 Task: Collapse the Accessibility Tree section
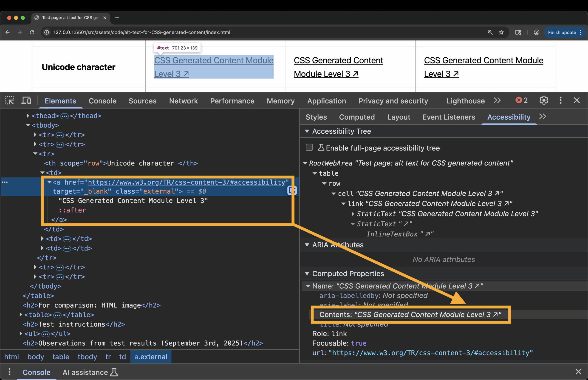[x=307, y=131]
